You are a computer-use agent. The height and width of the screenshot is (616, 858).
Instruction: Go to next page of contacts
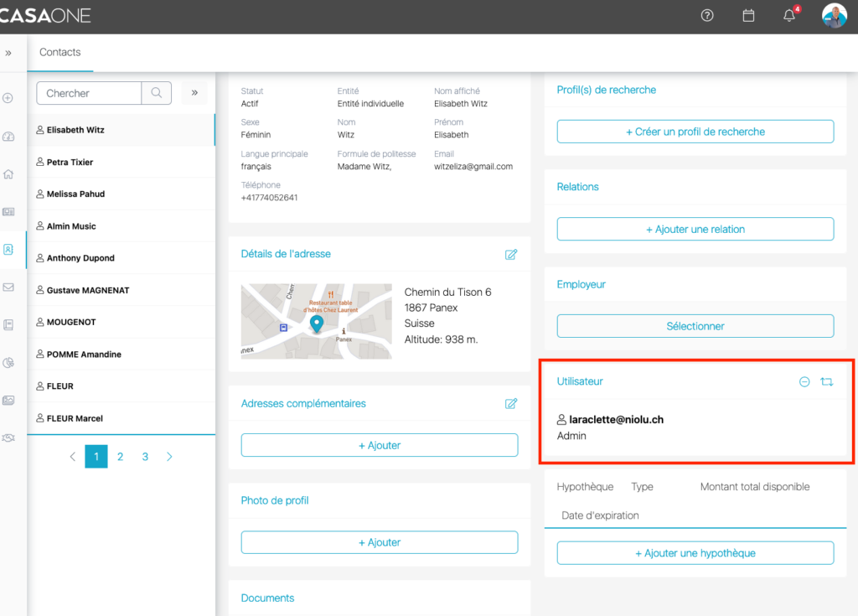[x=169, y=457]
